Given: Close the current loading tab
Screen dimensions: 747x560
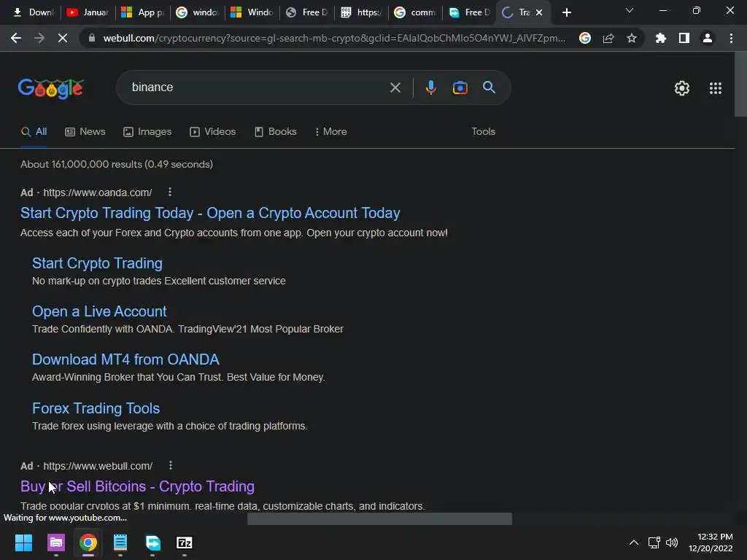Looking at the screenshot, I should tap(539, 12).
